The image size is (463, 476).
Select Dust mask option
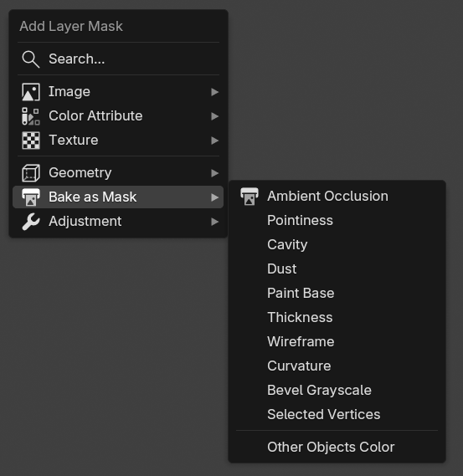click(337, 269)
